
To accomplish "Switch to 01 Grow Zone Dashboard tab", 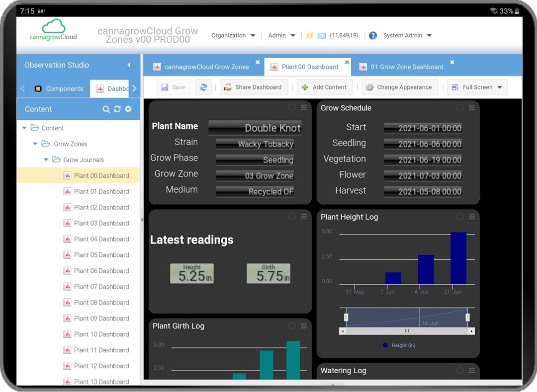I will (x=407, y=67).
